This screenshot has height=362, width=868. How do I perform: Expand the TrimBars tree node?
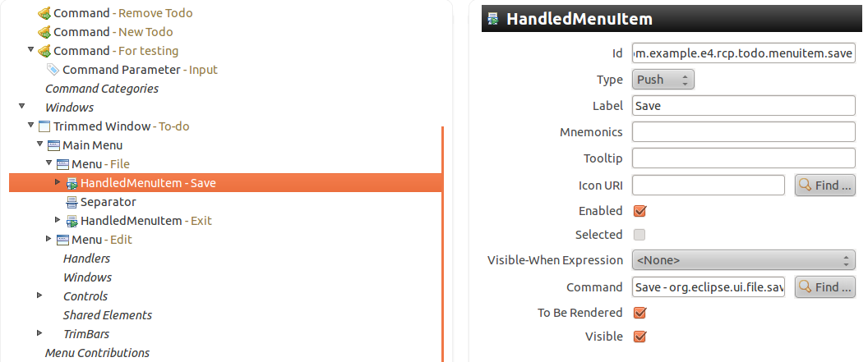[x=39, y=333]
